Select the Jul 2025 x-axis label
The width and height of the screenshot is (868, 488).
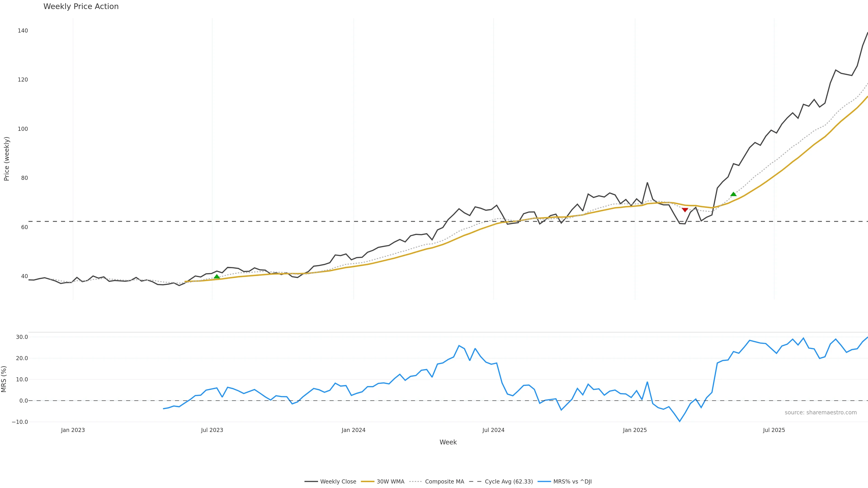pyautogui.click(x=774, y=430)
